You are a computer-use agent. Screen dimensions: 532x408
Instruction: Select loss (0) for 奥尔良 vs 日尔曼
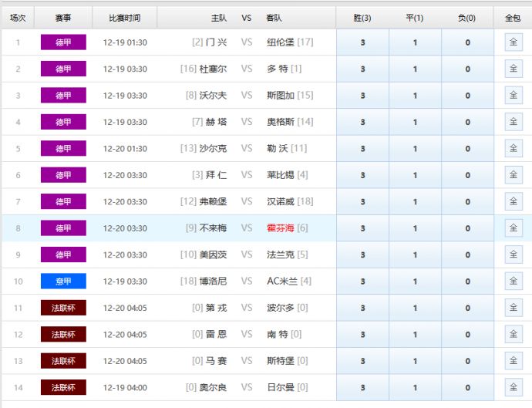pos(467,387)
